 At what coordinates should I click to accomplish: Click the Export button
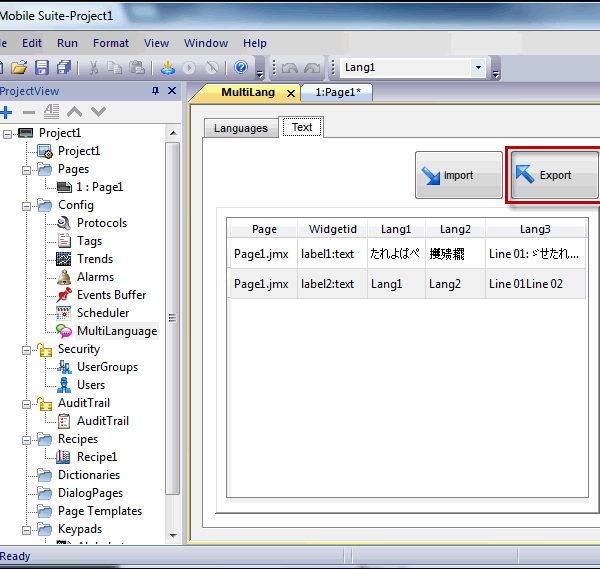pos(554,175)
